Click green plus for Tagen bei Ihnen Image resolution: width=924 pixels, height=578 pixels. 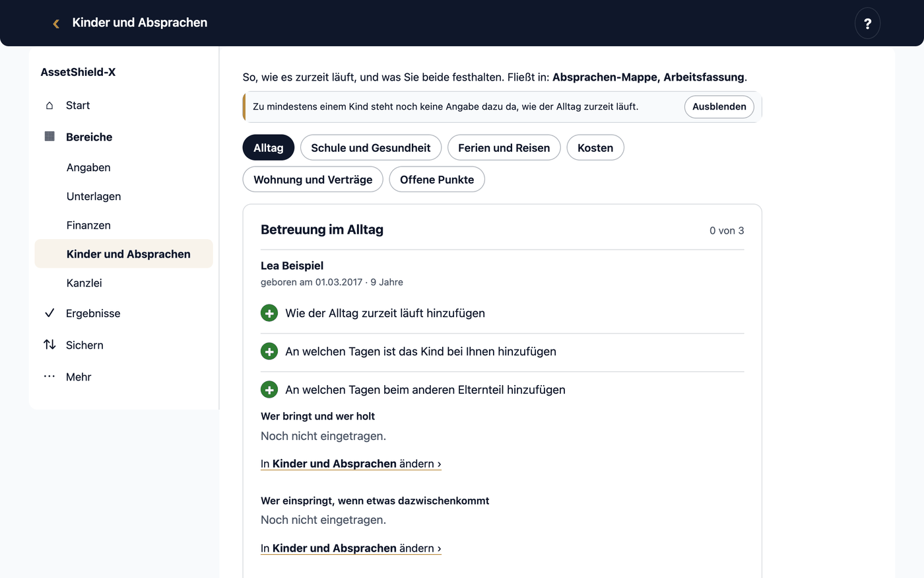269,351
